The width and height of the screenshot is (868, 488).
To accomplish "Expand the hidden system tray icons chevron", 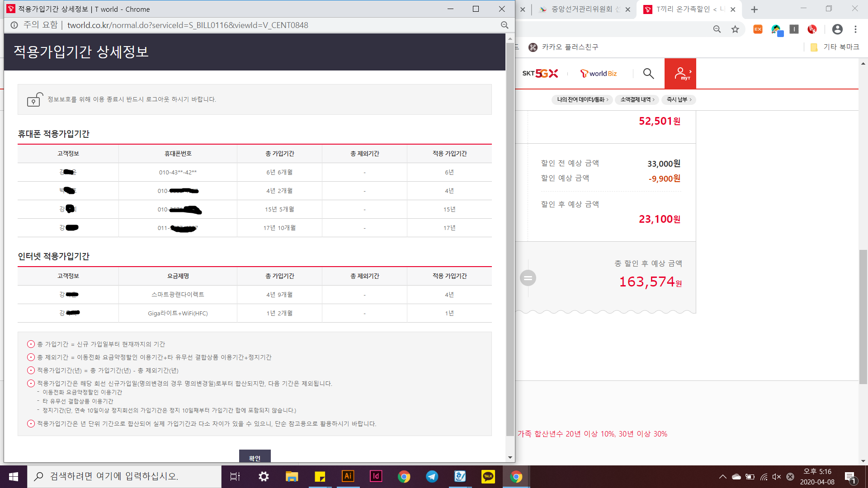I will 722,477.
